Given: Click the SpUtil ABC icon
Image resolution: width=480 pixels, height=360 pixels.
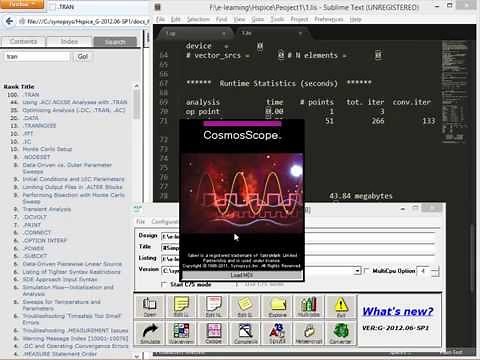Looking at the screenshot, I should point(277,333).
